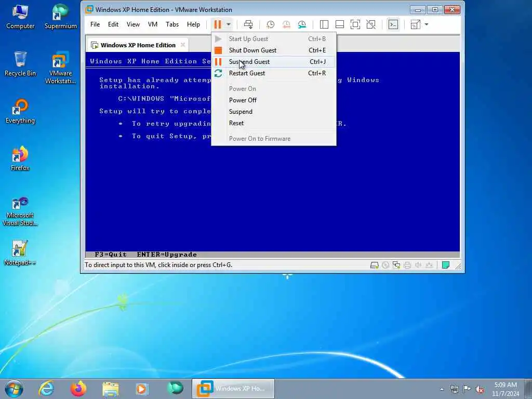Viewport: 532px width, 399px height.
Task: Minimize the VMware Workstation window
Action: pyautogui.click(x=418, y=10)
